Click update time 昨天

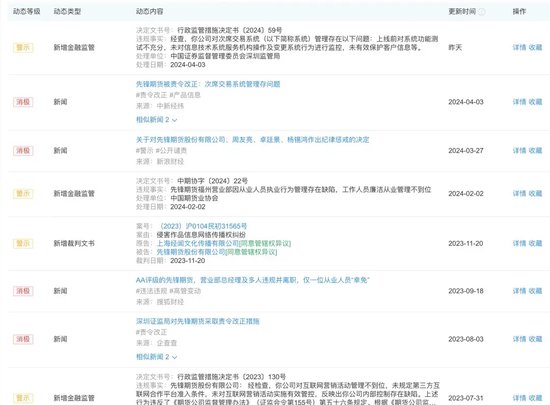click(x=455, y=47)
